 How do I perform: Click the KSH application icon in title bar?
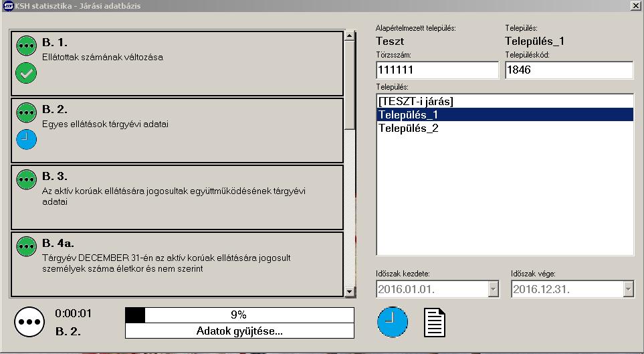(x=8, y=6)
